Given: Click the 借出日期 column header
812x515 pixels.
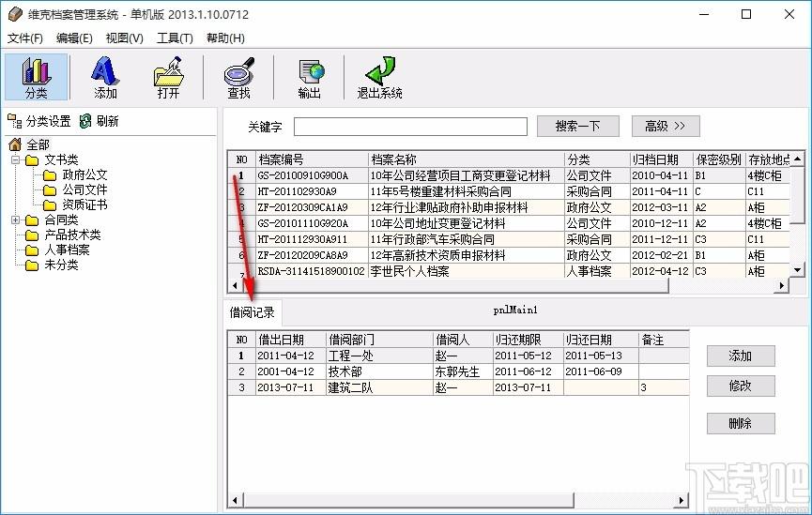Looking at the screenshot, I should point(290,340).
